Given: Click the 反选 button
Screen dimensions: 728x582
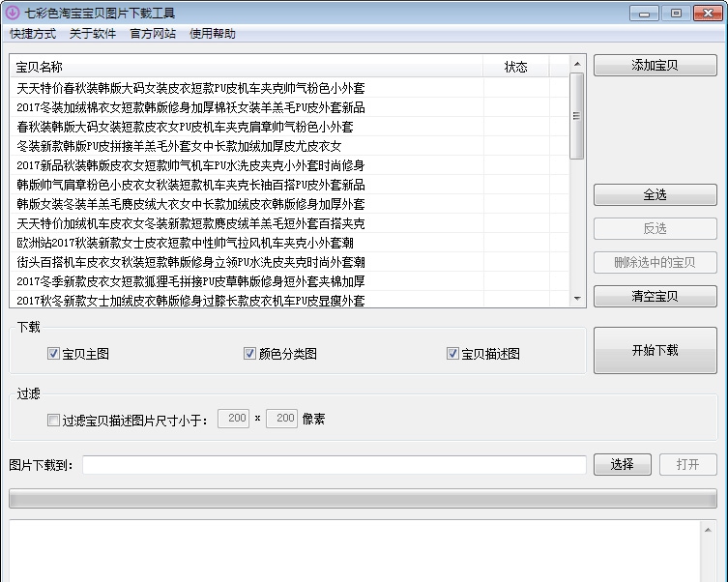Looking at the screenshot, I should click(x=655, y=228).
